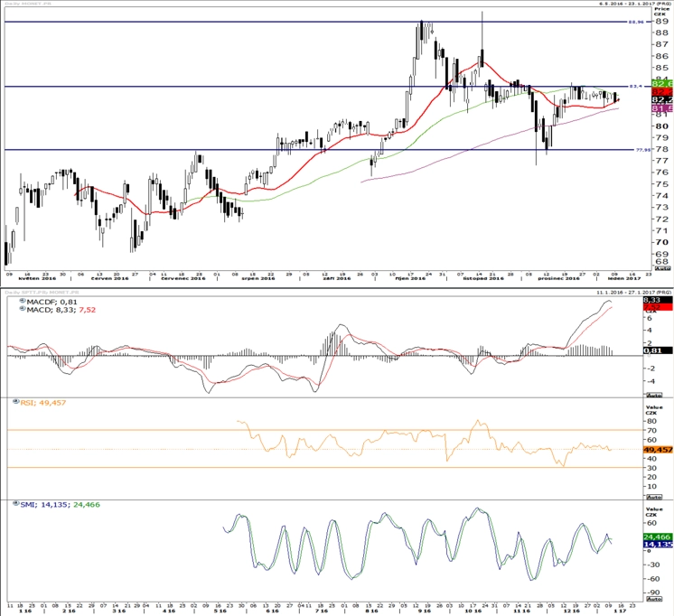Viewport: 674px width, 616px height.
Task: Click the icon beside MACDF indicator label
Action: [23, 302]
